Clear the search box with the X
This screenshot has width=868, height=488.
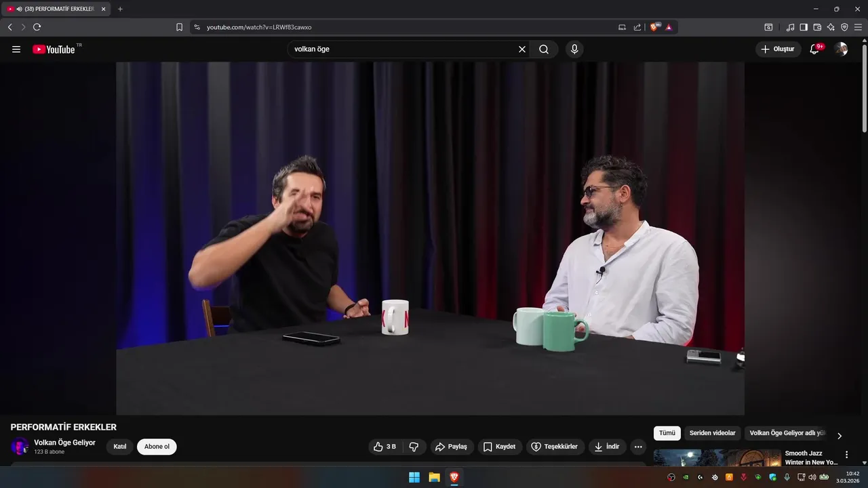(x=522, y=49)
